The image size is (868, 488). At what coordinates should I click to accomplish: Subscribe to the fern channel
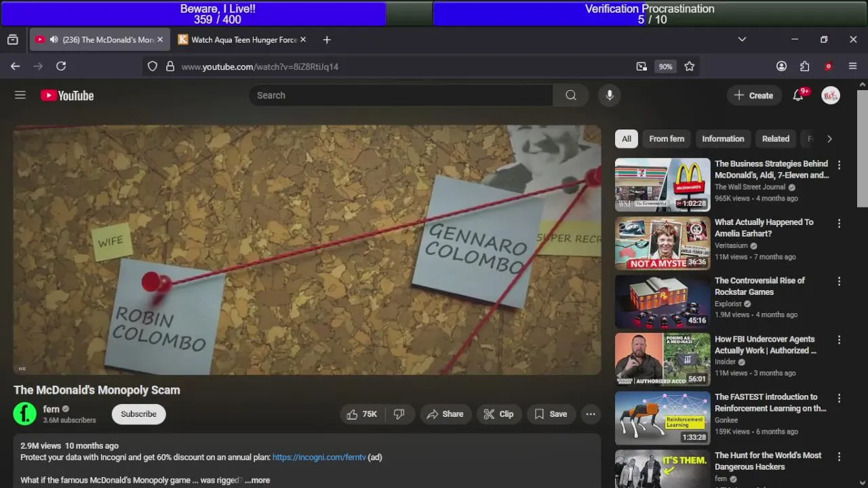138,414
